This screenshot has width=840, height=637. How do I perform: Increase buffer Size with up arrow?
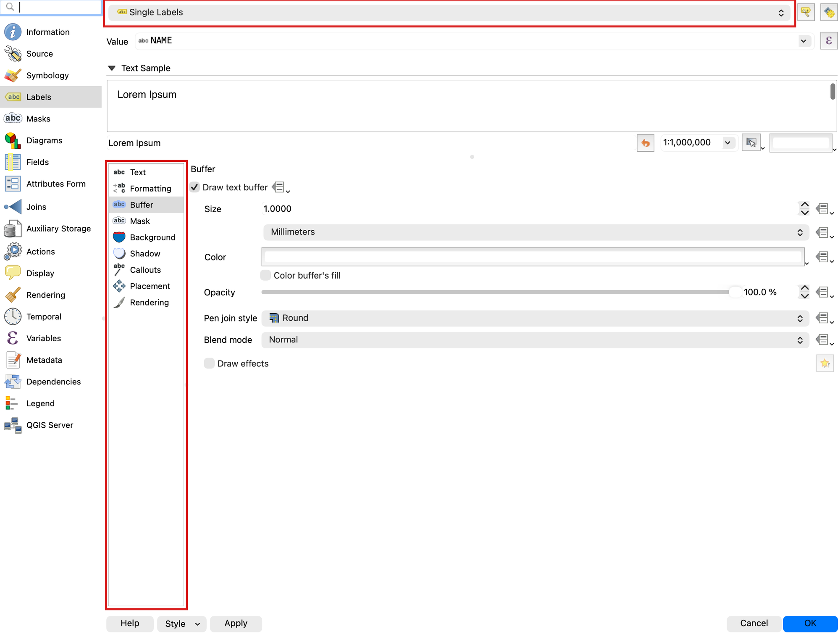pyautogui.click(x=804, y=205)
